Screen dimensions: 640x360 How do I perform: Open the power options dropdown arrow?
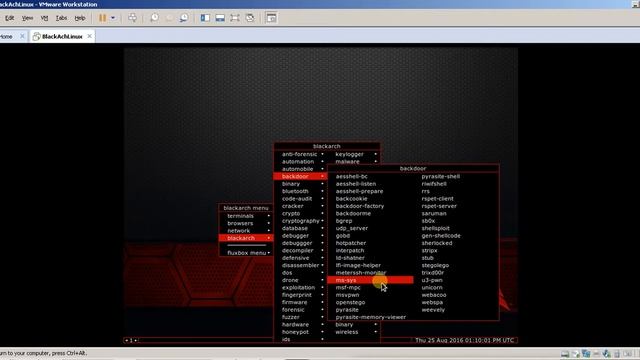coord(113,18)
